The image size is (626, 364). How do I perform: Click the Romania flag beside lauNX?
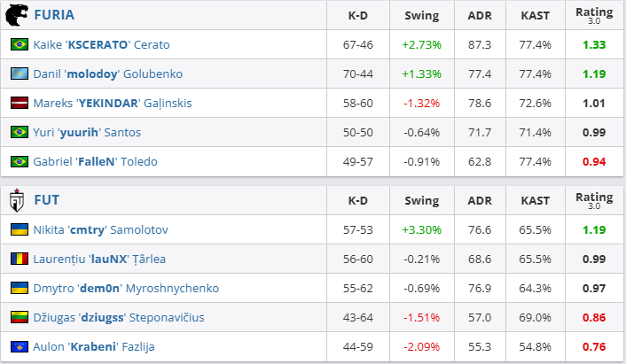tap(19, 259)
